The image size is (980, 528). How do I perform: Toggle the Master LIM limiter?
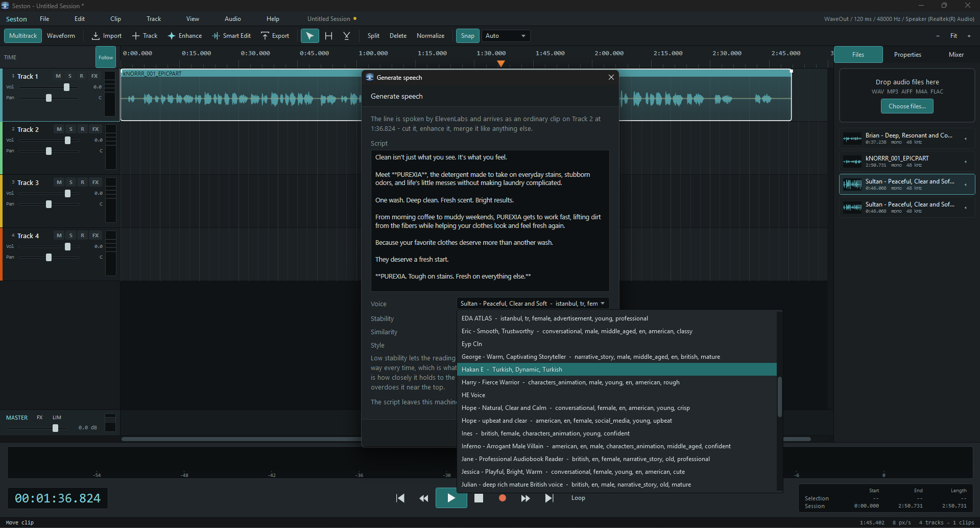tap(57, 418)
